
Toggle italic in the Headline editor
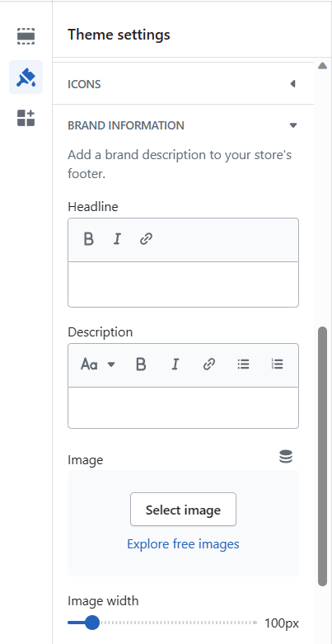click(117, 239)
